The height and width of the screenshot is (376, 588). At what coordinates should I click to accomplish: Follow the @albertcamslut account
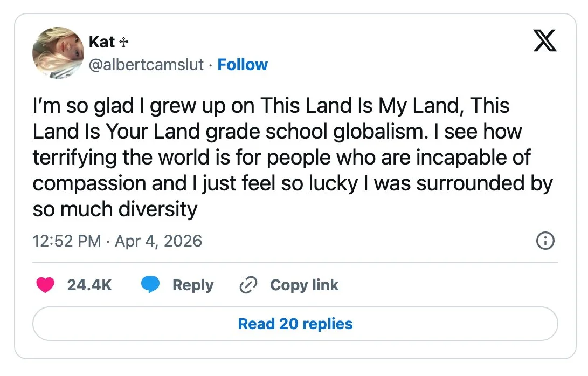(x=243, y=65)
